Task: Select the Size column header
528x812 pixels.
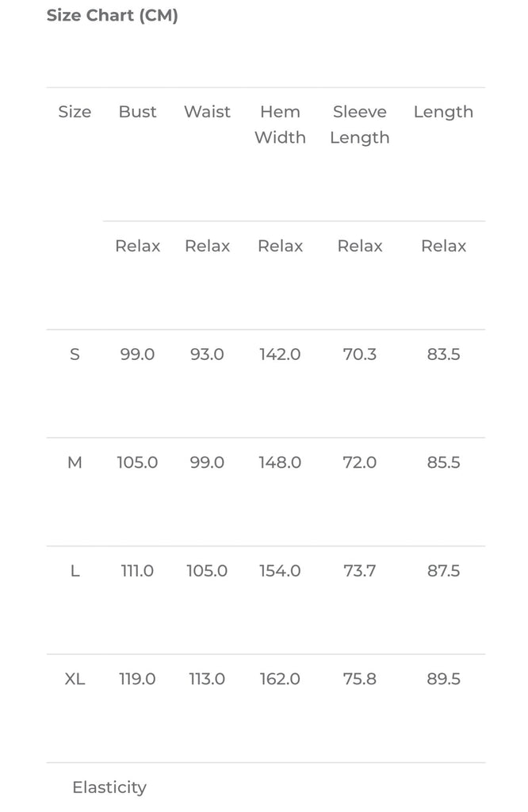Action: click(75, 112)
